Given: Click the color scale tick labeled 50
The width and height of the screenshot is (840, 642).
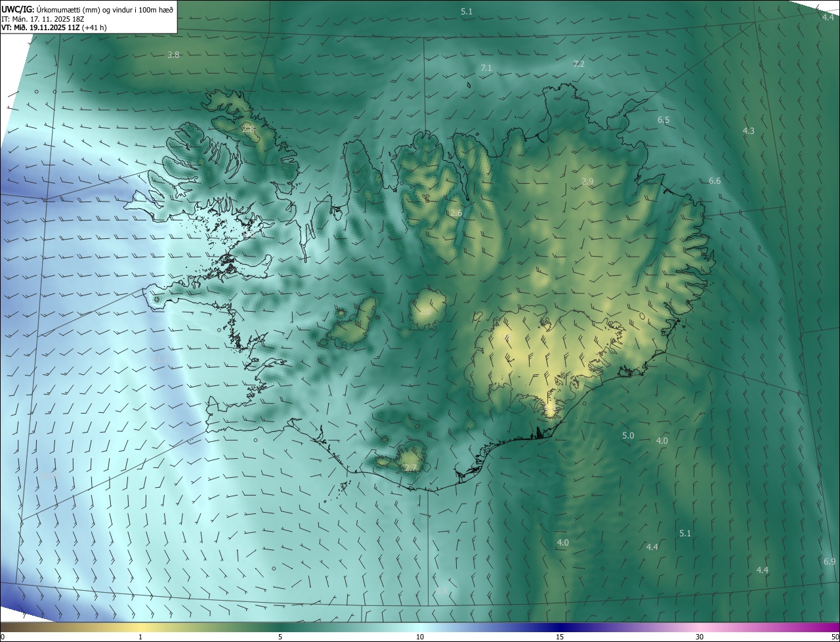Looking at the screenshot, I should [835, 637].
